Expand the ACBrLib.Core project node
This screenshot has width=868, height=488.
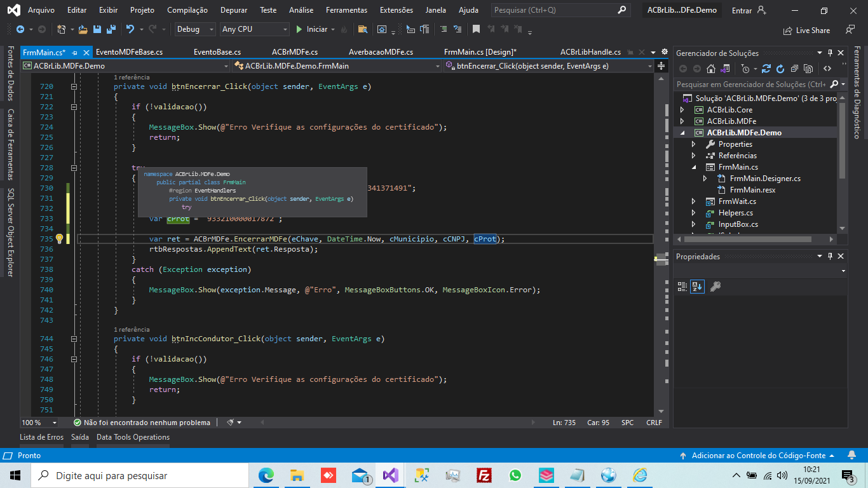point(682,110)
